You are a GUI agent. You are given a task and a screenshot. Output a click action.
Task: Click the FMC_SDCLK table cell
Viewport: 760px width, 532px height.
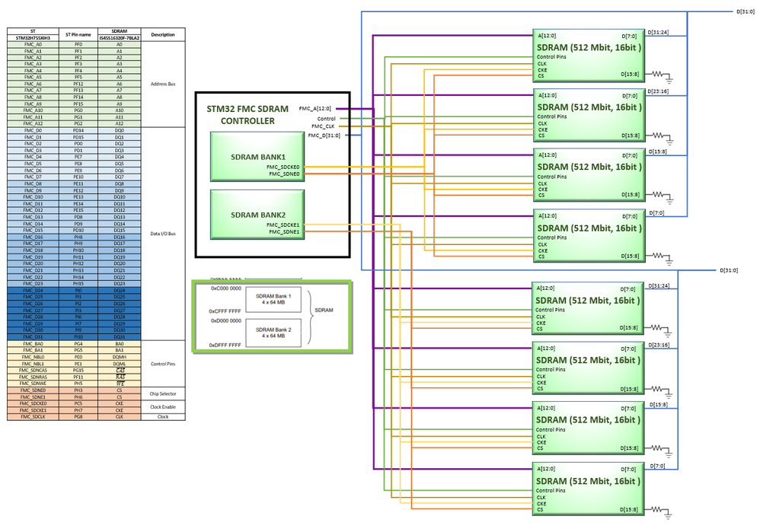[x=33, y=416]
